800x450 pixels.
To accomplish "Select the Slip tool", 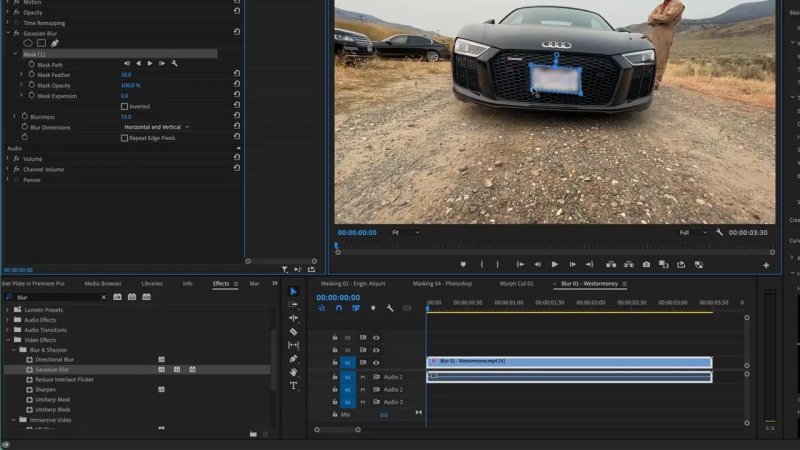I will pos(293,345).
